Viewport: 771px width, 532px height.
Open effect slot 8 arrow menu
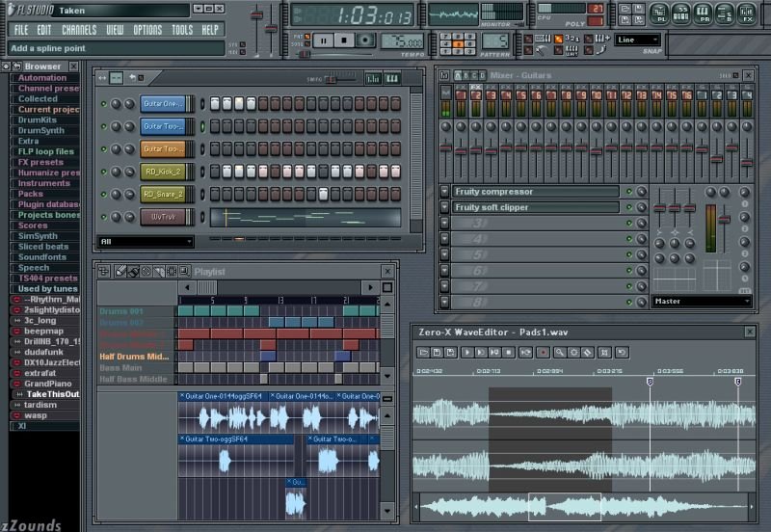pyautogui.click(x=444, y=302)
